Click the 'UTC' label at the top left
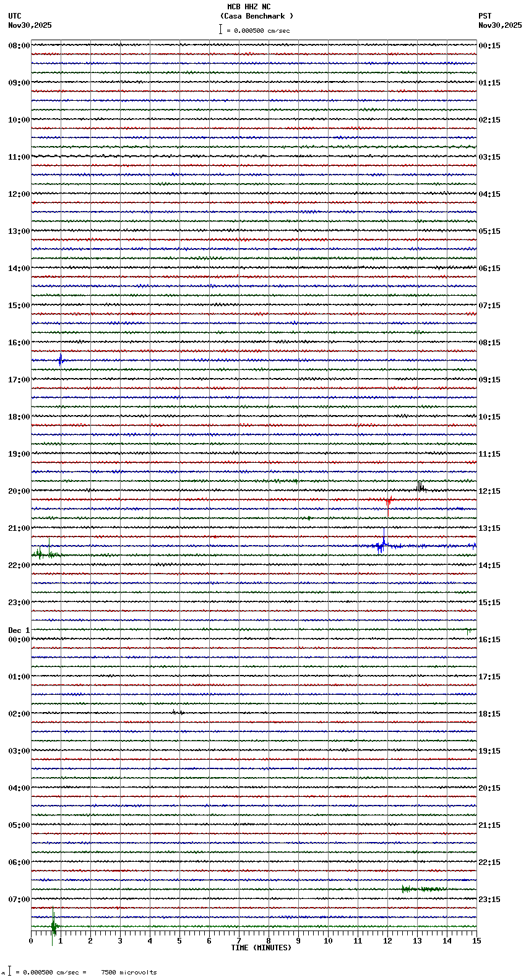The width and height of the screenshot is (526, 980). tap(15, 16)
